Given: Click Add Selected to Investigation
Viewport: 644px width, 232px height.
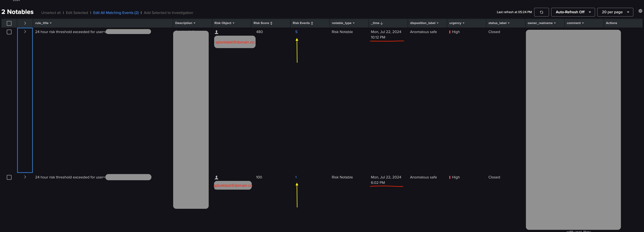Looking at the screenshot, I should 168,13.
